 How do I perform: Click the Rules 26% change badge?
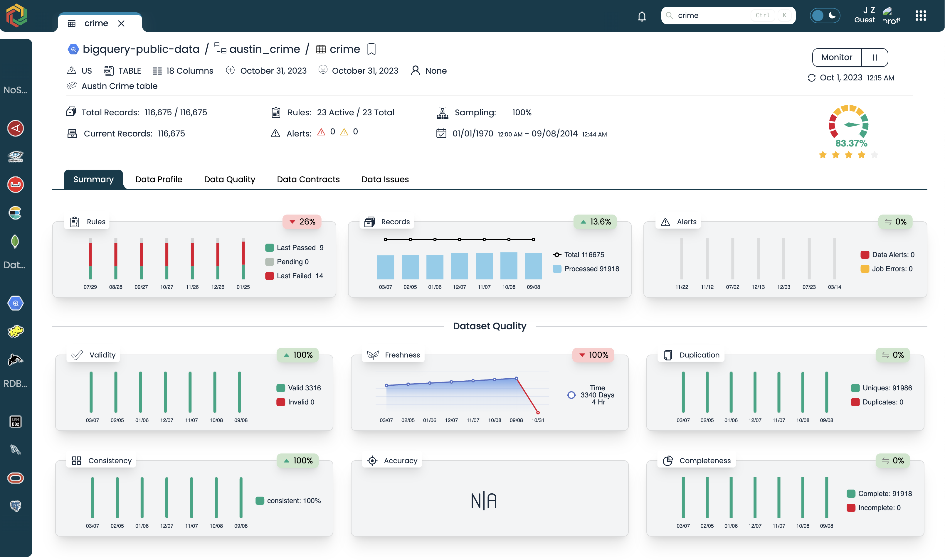302,222
